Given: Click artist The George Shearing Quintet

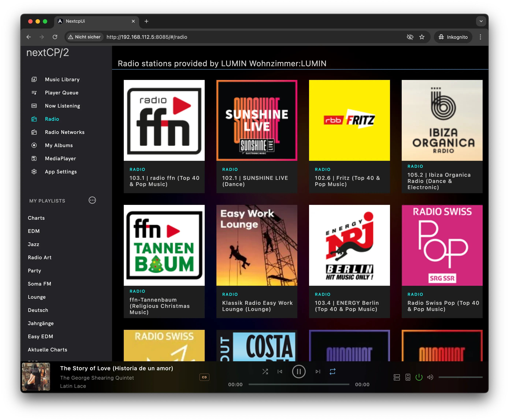Looking at the screenshot, I should [x=97, y=378].
